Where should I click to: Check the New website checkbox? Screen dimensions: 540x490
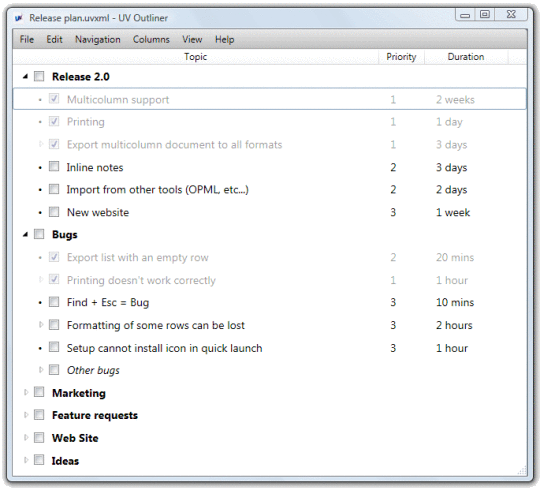[x=54, y=212]
